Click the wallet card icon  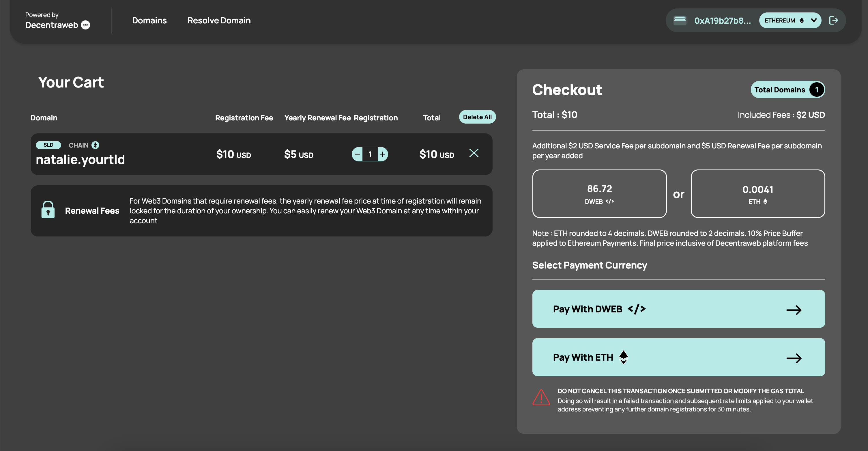point(680,20)
